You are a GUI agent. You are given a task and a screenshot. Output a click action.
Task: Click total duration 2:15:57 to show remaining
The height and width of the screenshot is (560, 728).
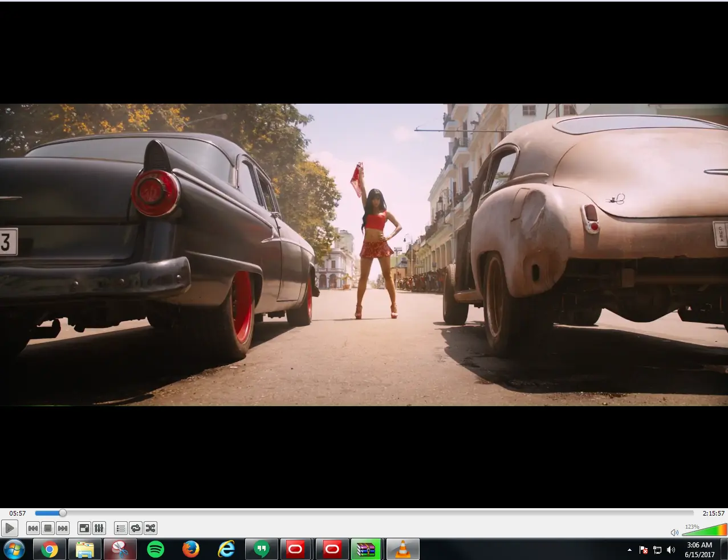click(x=713, y=513)
